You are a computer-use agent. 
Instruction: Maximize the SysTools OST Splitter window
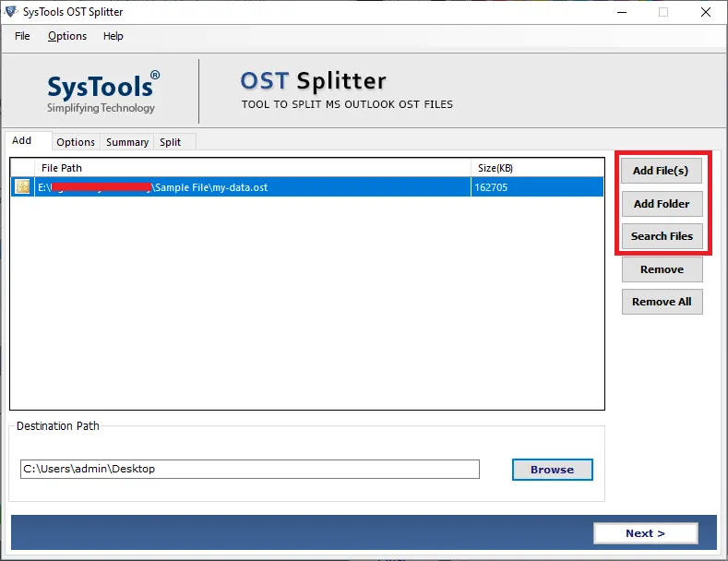pos(663,12)
